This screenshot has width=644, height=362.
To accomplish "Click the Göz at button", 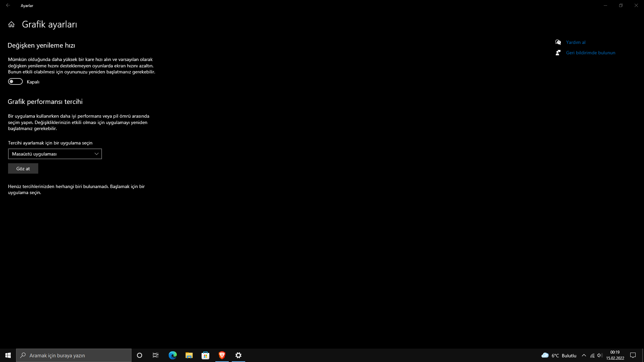I will click(x=23, y=169).
